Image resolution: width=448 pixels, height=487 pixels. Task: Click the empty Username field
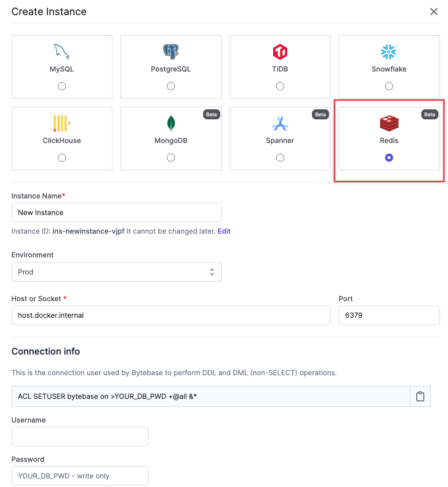click(x=80, y=437)
